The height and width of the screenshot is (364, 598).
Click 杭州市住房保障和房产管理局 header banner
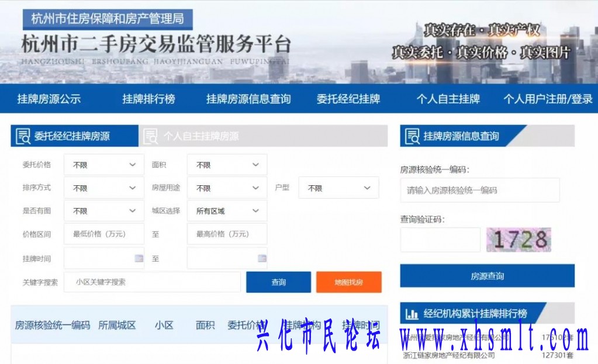tap(108, 19)
